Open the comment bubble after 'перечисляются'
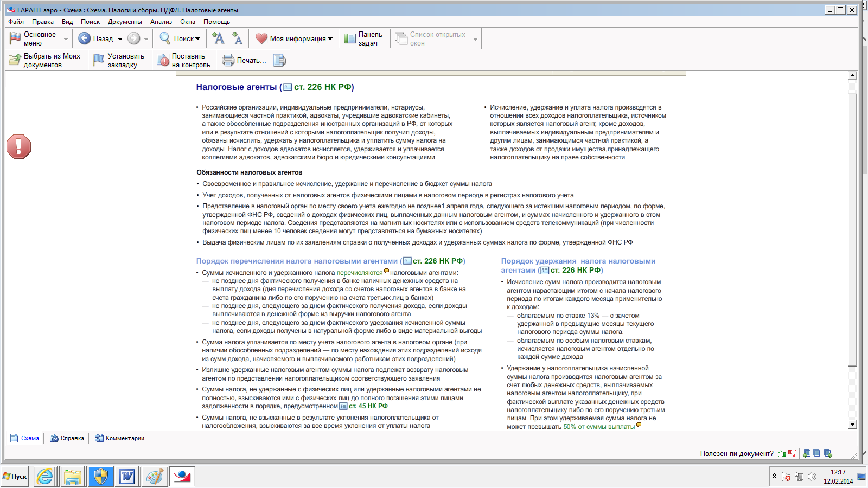 386,271
